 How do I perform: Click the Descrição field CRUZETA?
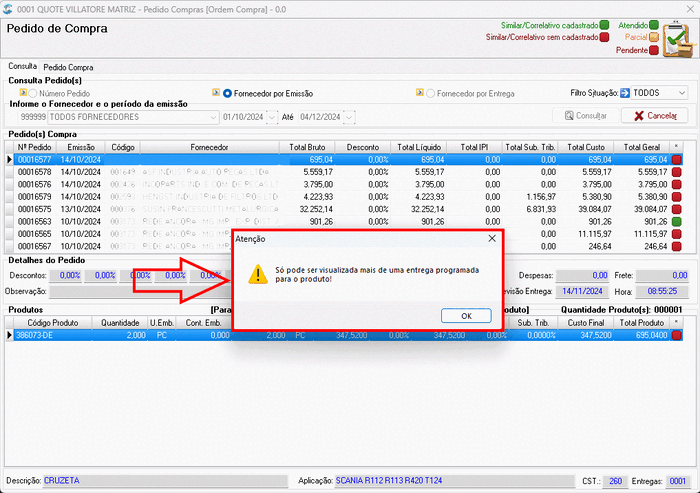165,481
